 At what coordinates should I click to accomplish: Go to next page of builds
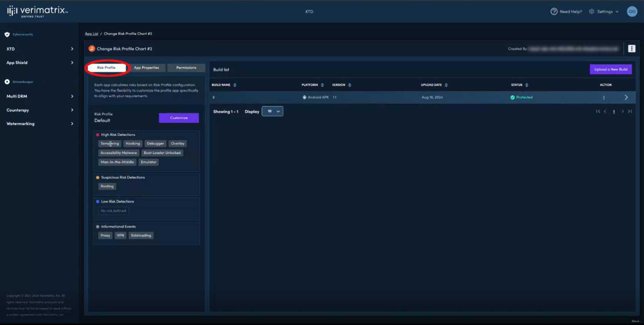[622, 112]
